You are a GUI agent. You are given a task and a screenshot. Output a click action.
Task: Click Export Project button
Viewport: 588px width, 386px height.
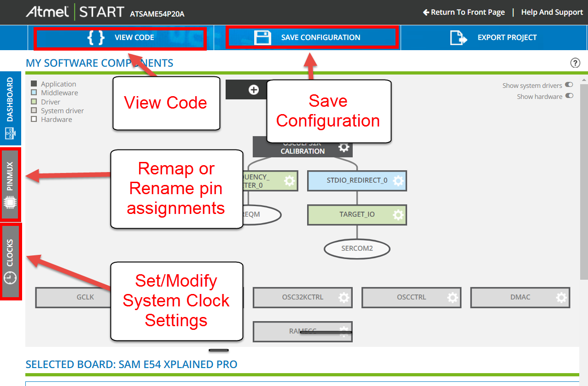click(494, 38)
